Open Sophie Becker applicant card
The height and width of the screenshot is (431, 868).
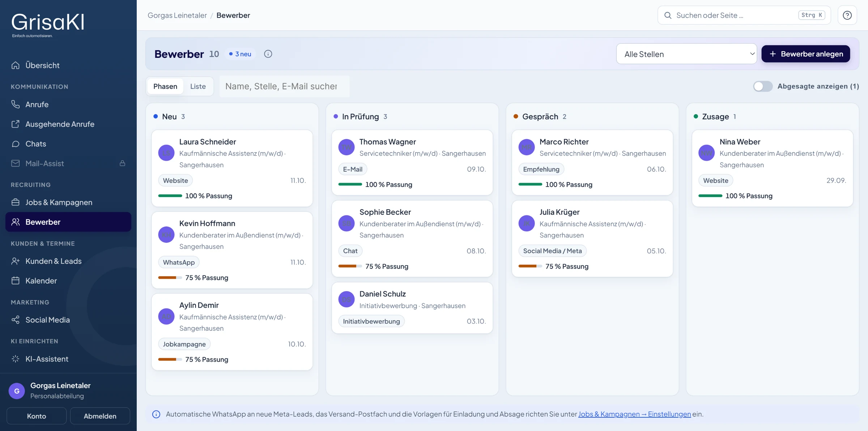[x=412, y=239]
